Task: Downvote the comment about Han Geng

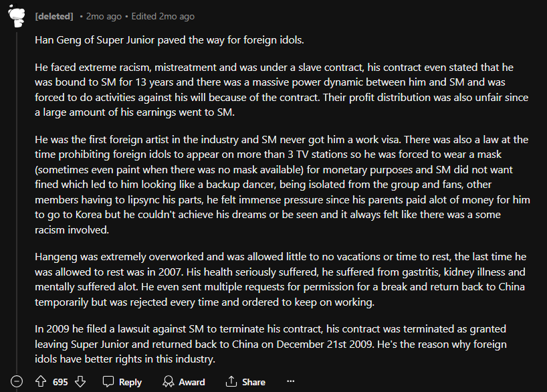Action: pos(81,381)
